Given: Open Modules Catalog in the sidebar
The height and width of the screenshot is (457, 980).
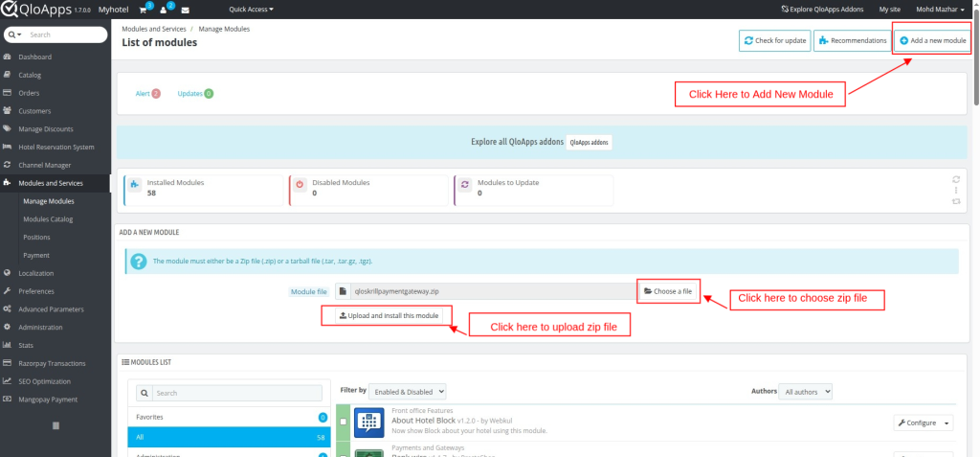Looking at the screenshot, I should pos(48,219).
